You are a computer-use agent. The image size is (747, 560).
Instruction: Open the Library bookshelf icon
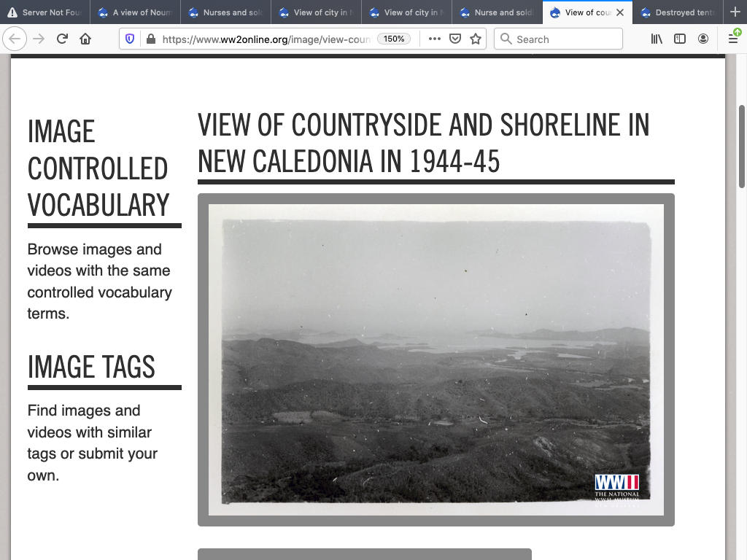[657, 39]
